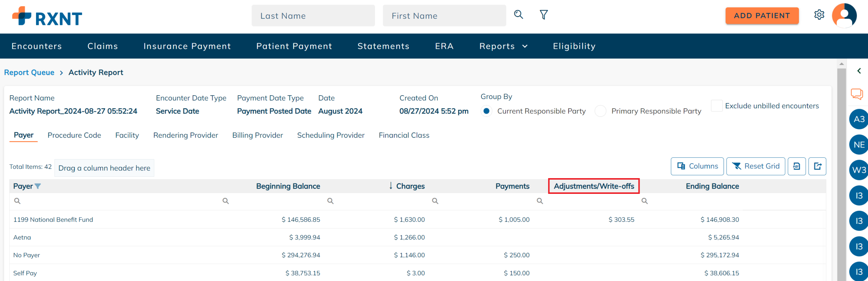Open the Insurance Payment menu
The height and width of the screenshot is (281, 868).
click(x=187, y=46)
